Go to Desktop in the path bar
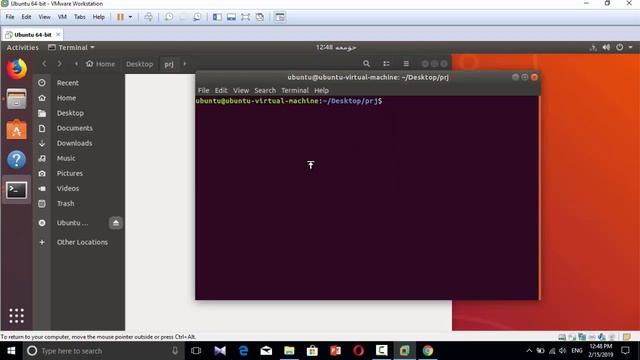Image resolution: width=640 pixels, height=360 pixels. (140, 64)
